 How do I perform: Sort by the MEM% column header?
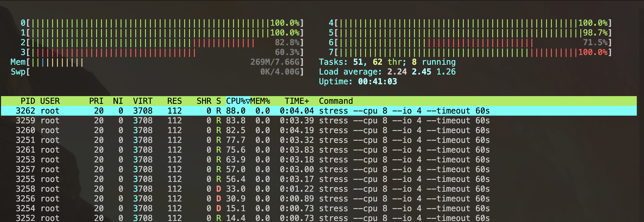click(x=260, y=101)
